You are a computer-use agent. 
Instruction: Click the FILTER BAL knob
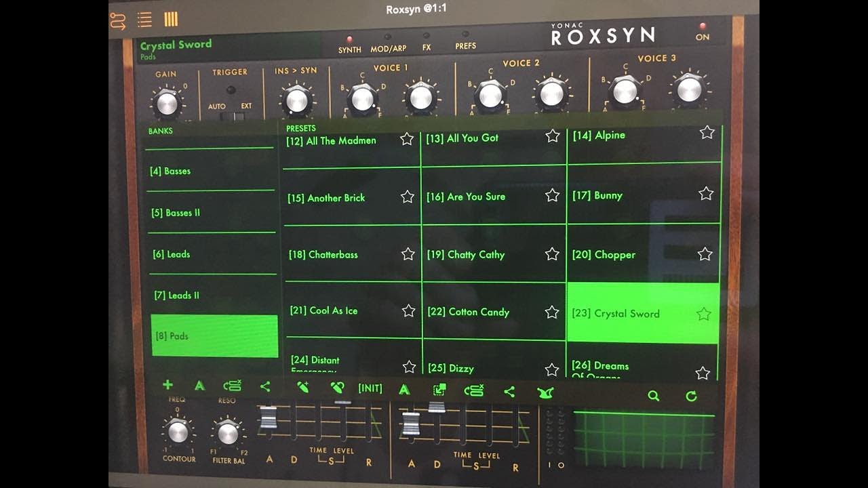[228, 432]
